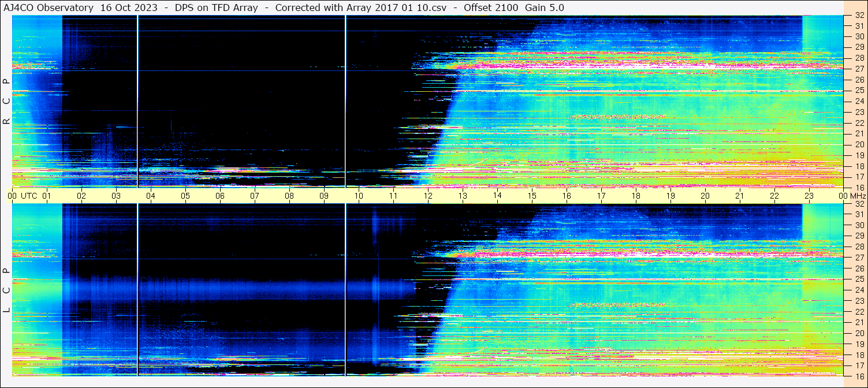Click the 25 MHz label on upper scale

[859, 91]
